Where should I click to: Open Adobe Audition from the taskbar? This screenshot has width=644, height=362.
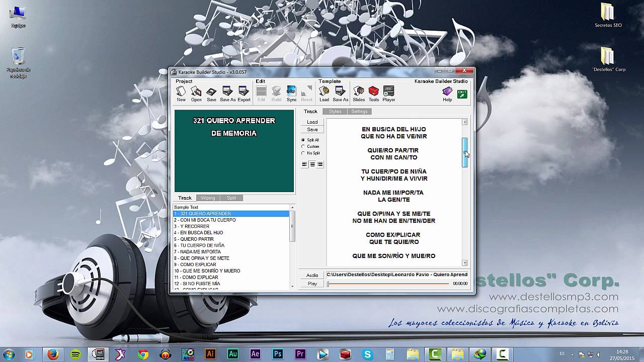tap(233, 354)
